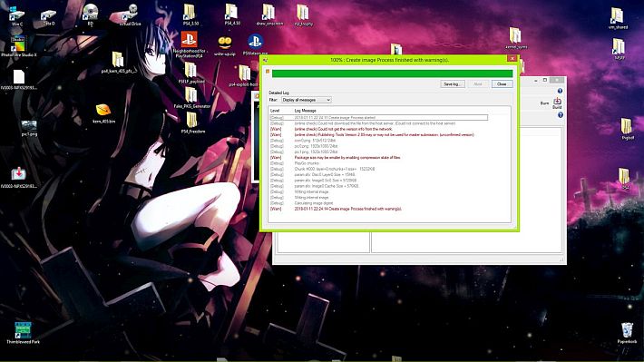Viewport: 644px width, 362px height.
Task: Click the orange stop icon beside progress bar
Action: coord(268,72)
